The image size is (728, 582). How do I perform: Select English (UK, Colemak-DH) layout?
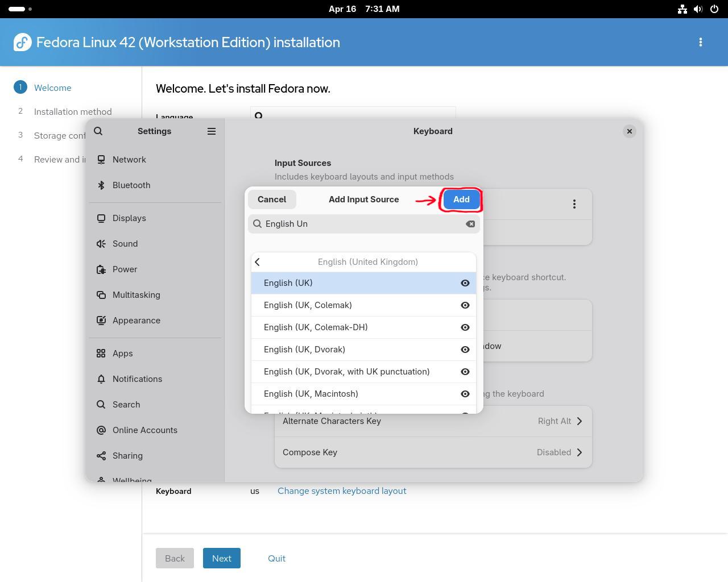click(x=363, y=327)
